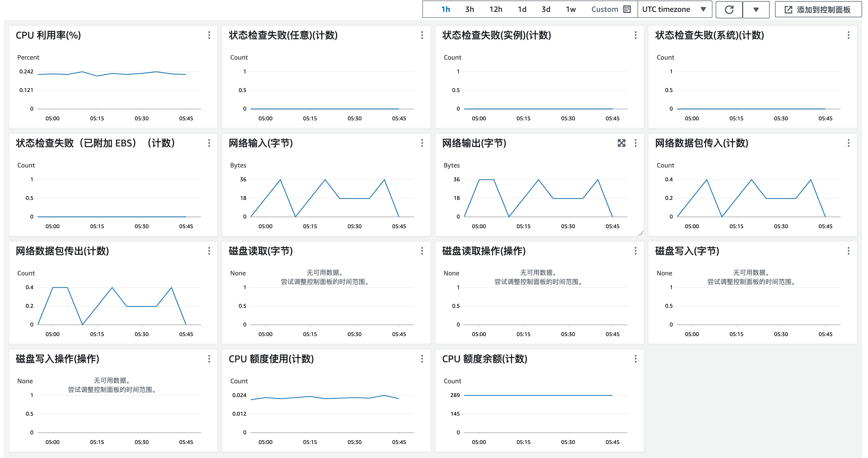Click the refresh icon button

point(729,9)
